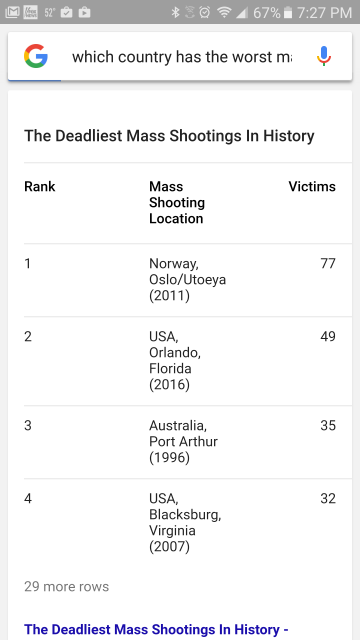Image resolution: width=360 pixels, height=640 pixels.
Task: Tap the alarm clock status icon
Action: 204,13
